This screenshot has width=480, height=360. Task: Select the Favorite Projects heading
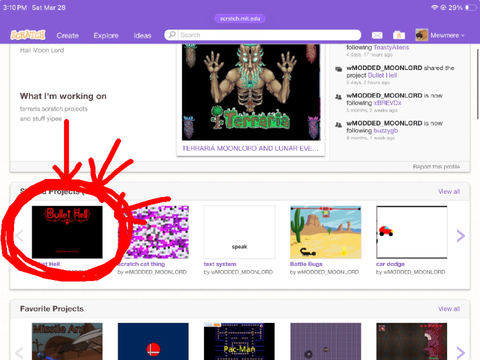coord(52,309)
